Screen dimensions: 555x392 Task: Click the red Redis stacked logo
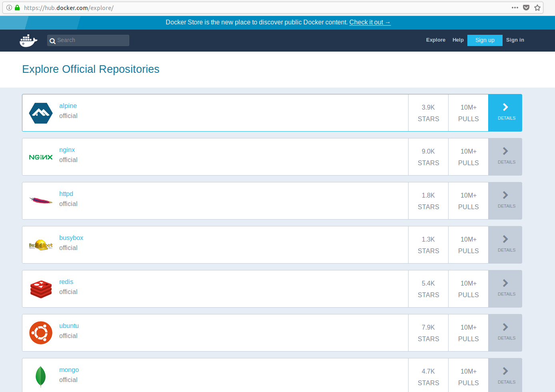tap(41, 289)
